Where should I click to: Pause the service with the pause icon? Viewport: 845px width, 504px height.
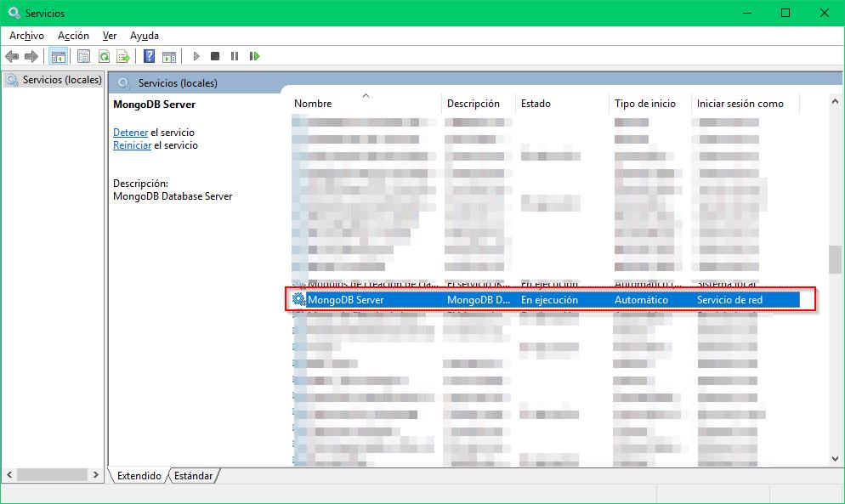click(x=235, y=56)
